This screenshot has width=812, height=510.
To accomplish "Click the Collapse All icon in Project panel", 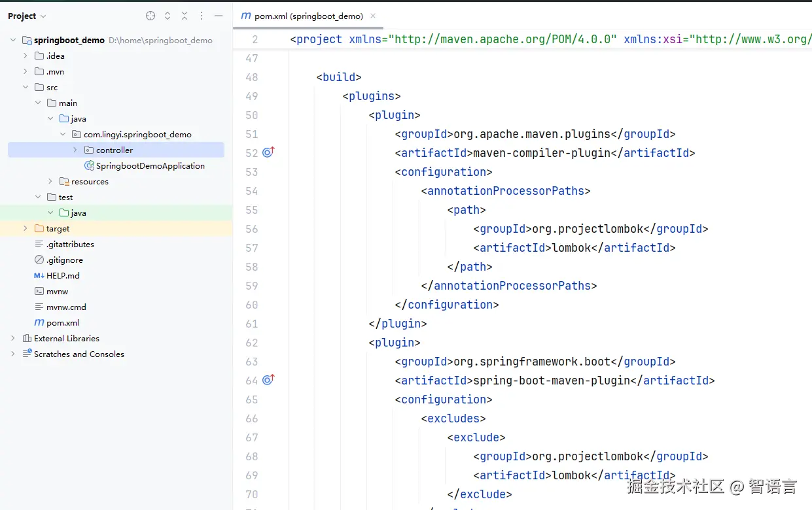I will 185,16.
